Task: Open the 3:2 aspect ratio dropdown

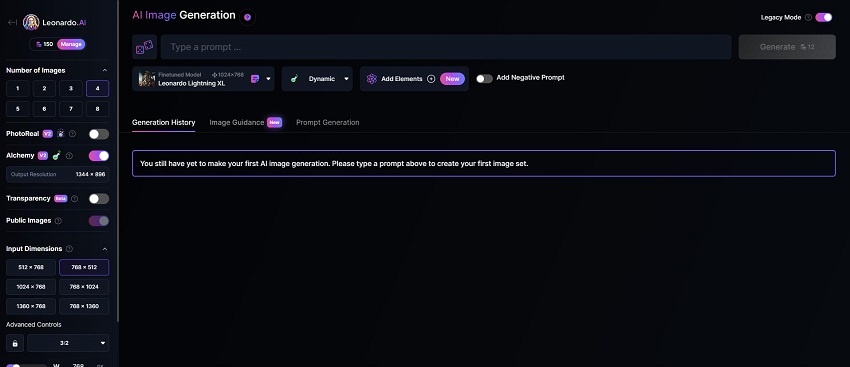Action: 68,343
